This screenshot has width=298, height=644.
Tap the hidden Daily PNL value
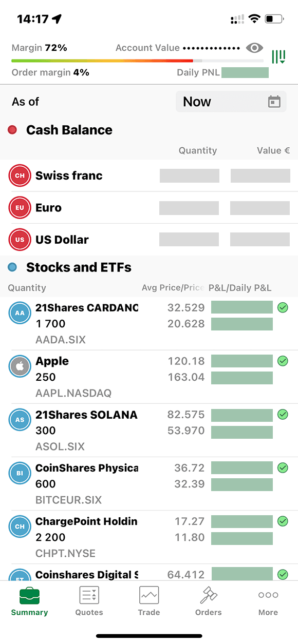(245, 72)
